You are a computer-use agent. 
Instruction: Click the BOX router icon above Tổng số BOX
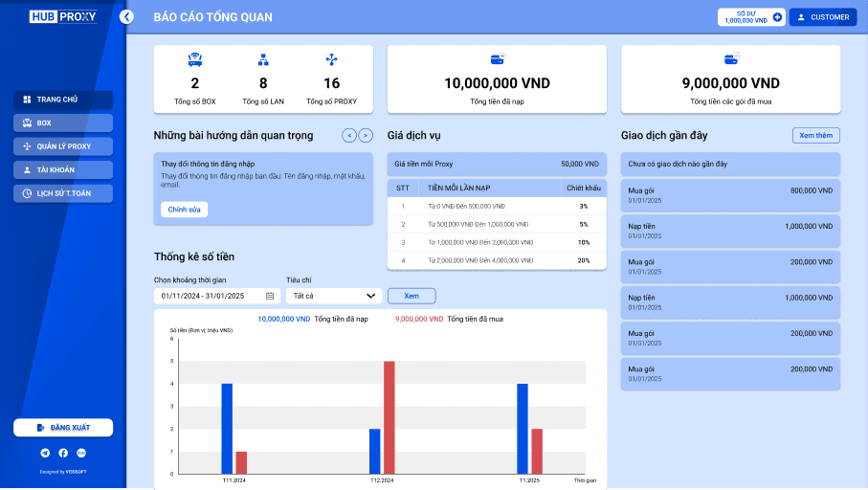click(x=195, y=59)
